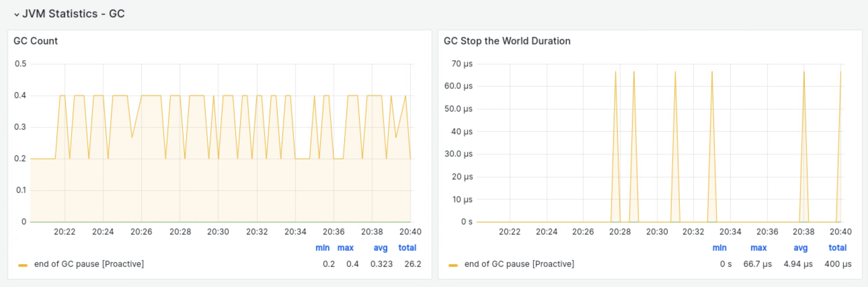Click the 20:28 x-axis label in Stop the World chart
The width and height of the screenshot is (868, 287).
pyautogui.click(x=620, y=232)
